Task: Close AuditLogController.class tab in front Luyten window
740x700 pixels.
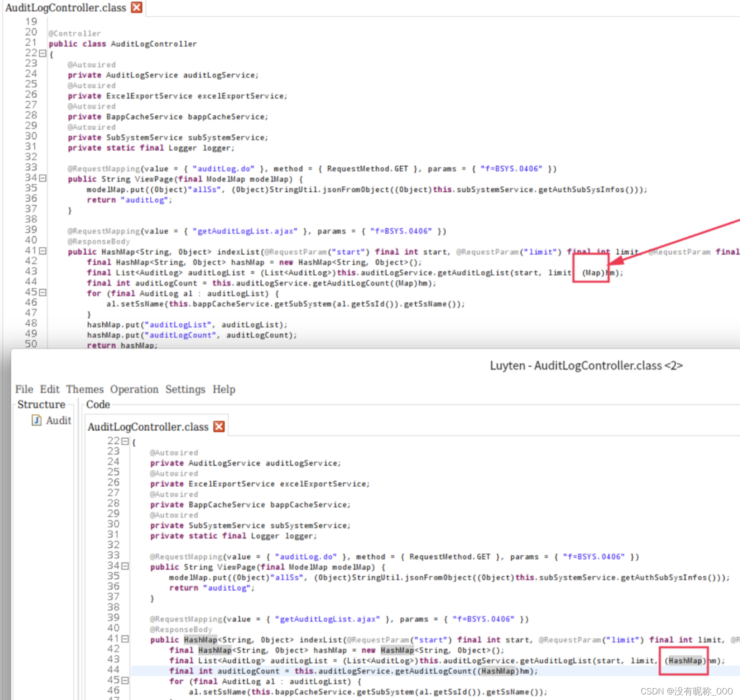Action: pos(219,427)
